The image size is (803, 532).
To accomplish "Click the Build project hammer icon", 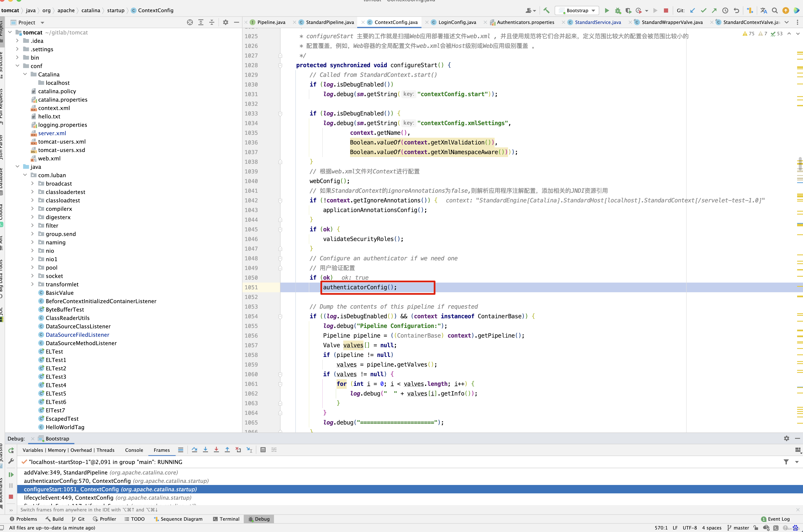I will pos(546,10).
